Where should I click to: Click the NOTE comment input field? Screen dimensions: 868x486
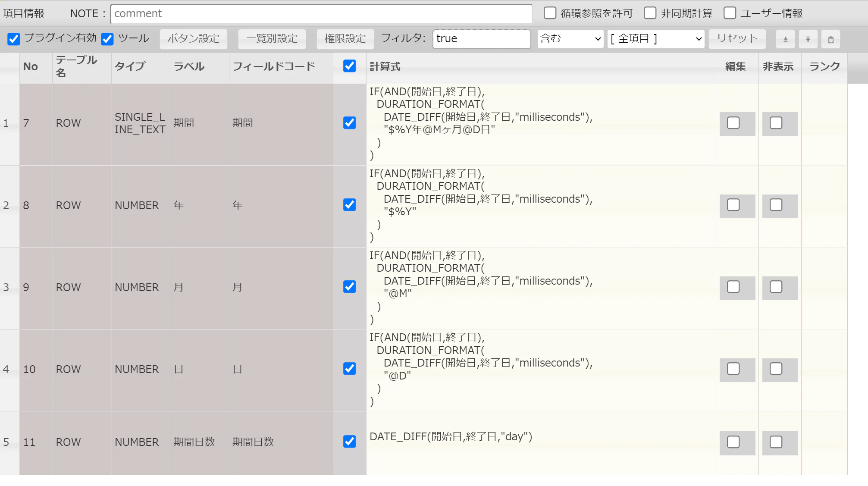(x=321, y=14)
